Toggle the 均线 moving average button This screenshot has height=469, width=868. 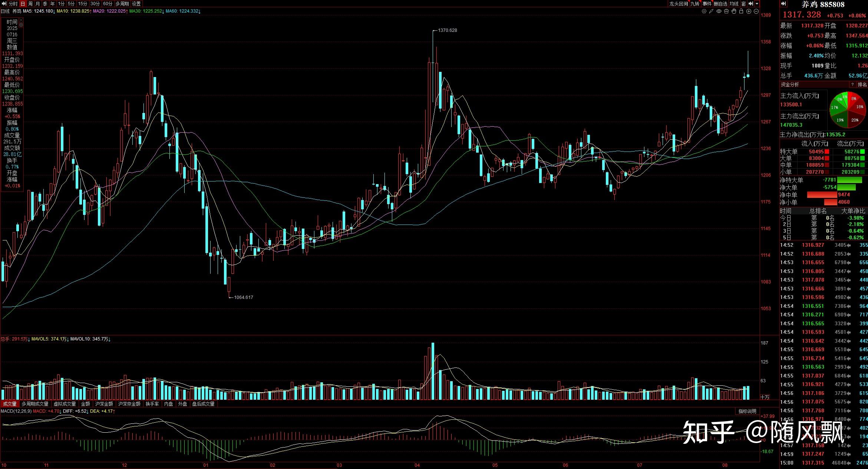tap(734, 4)
